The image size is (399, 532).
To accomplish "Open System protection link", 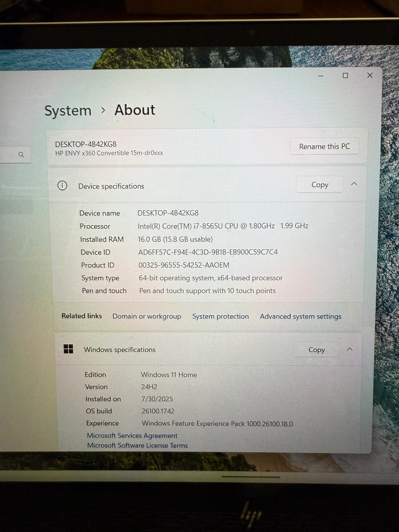I will point(221,316).
